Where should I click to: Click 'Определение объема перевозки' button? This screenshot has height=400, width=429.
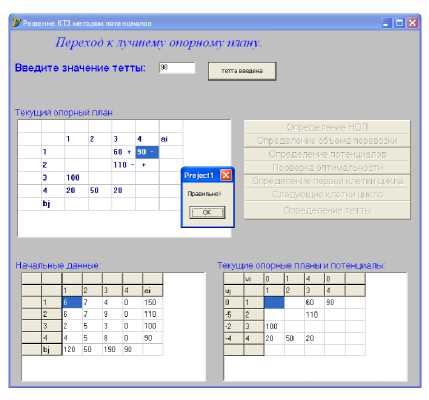(327, 140)
